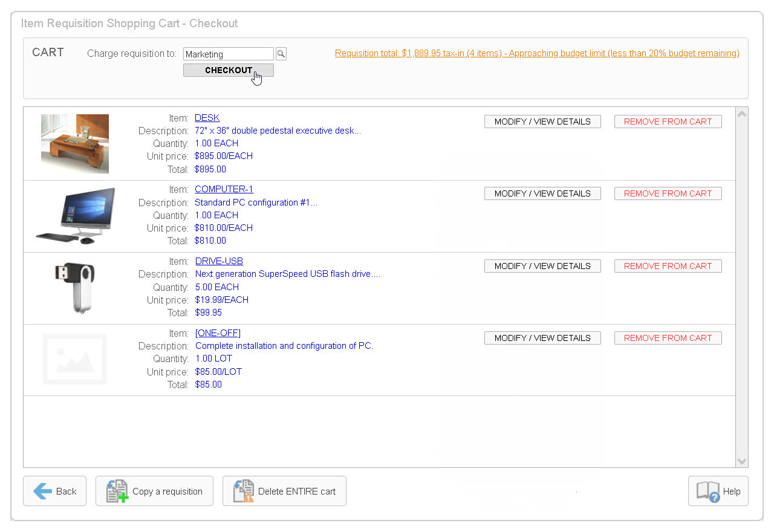774x532 pixels.
Task: Click Delete ENTIRE cart button
Action: (x=284, y=491)
